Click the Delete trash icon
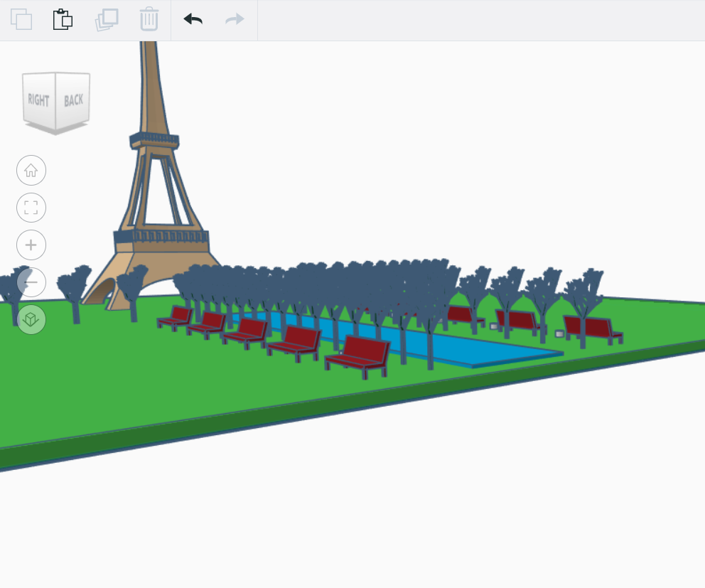The height and width of the screenshot is (588, 705). pos(149,20)
